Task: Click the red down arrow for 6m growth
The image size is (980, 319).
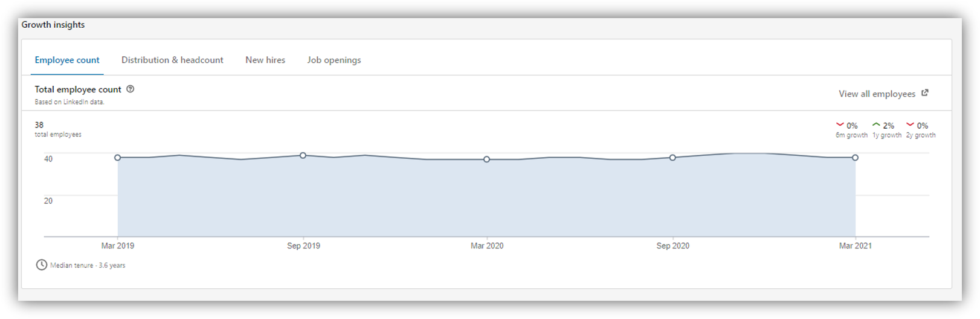Action: point(840,125)
